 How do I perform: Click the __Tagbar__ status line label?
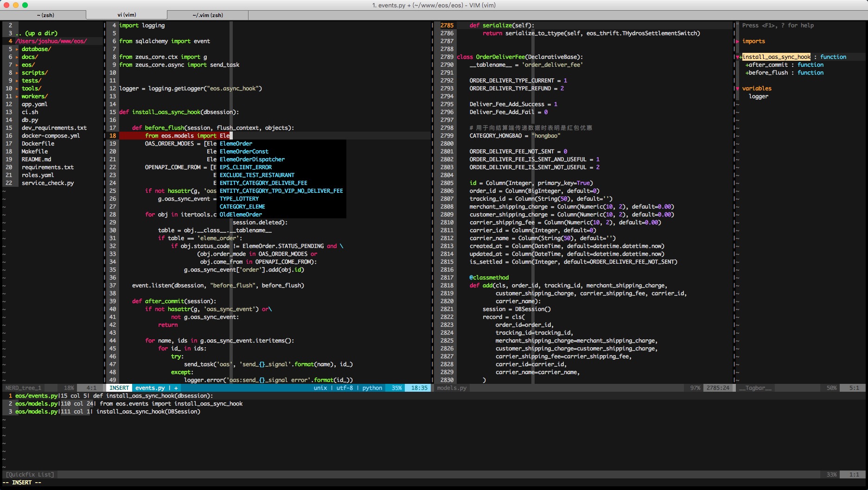pos(755,388)
